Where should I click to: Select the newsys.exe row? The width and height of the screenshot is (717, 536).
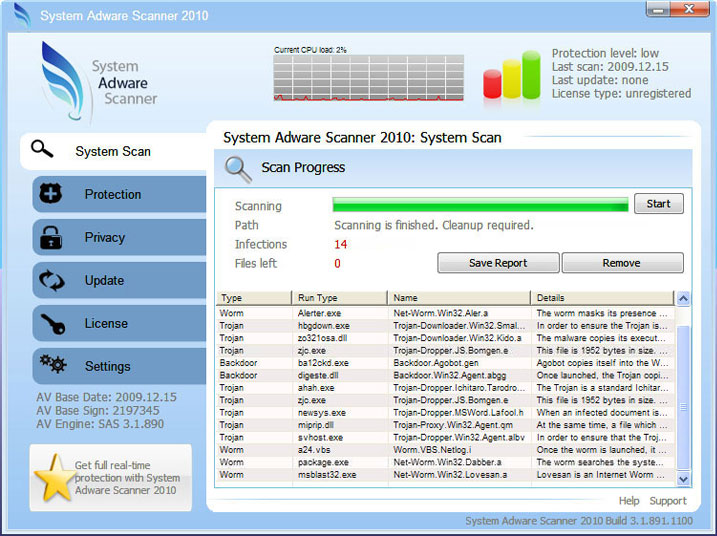pos(446,413)
